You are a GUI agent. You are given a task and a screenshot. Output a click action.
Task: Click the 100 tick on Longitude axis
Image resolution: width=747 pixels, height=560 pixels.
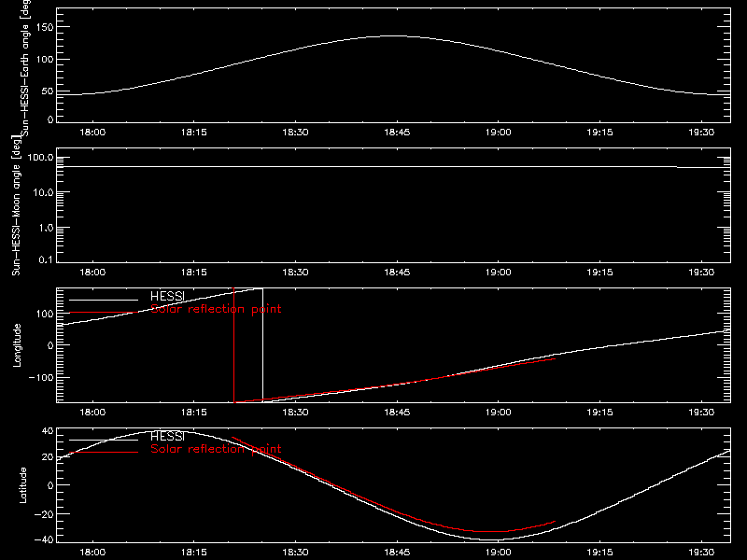click(45, 314)
